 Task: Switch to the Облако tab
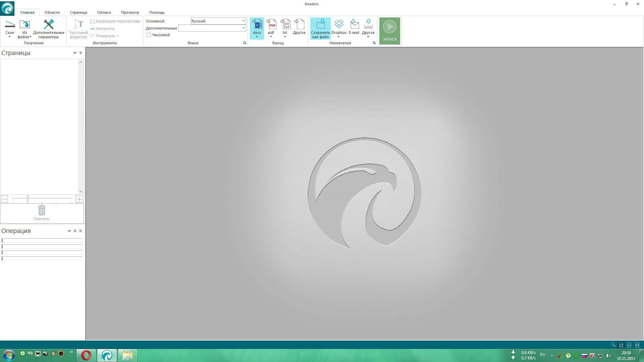(104, 12)
